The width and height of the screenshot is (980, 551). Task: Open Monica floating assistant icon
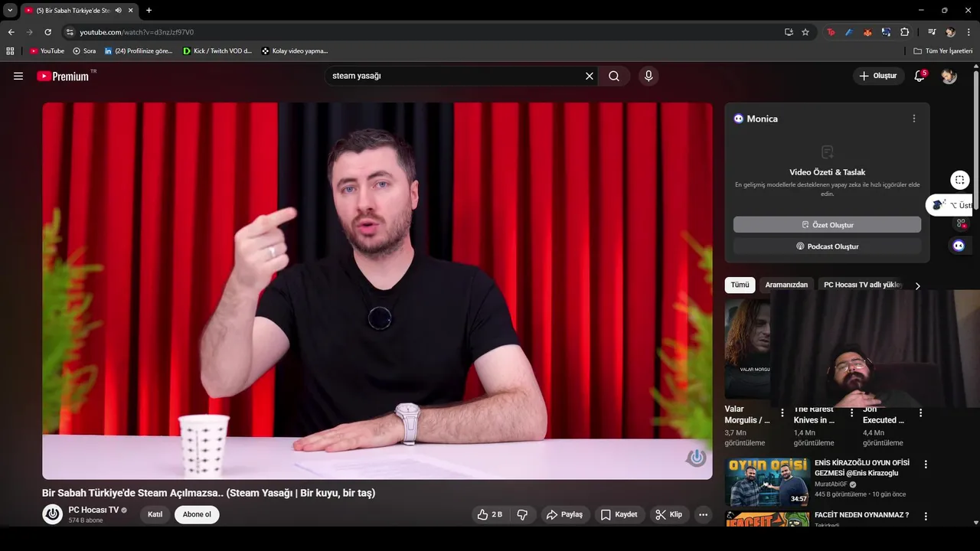[x=959, y=246]
